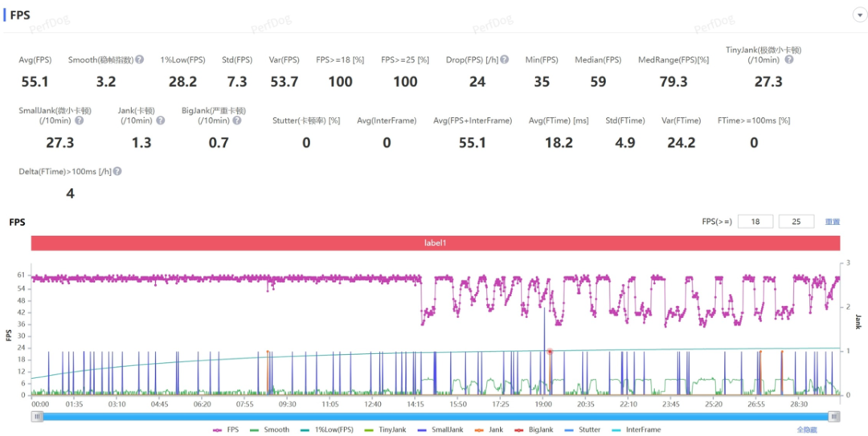Open help icon beside Jank(卡顿) /10min
This screenshot has height=436, width=868.
point(160,120)
